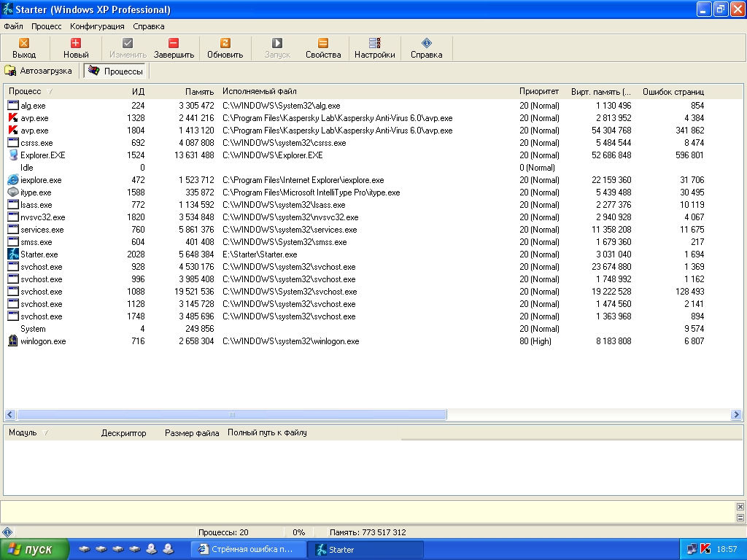Click the Kaspersky icon in system tray
Viewport: 747px width, 560px height.
pyautogui.click(x=705, y=549)
